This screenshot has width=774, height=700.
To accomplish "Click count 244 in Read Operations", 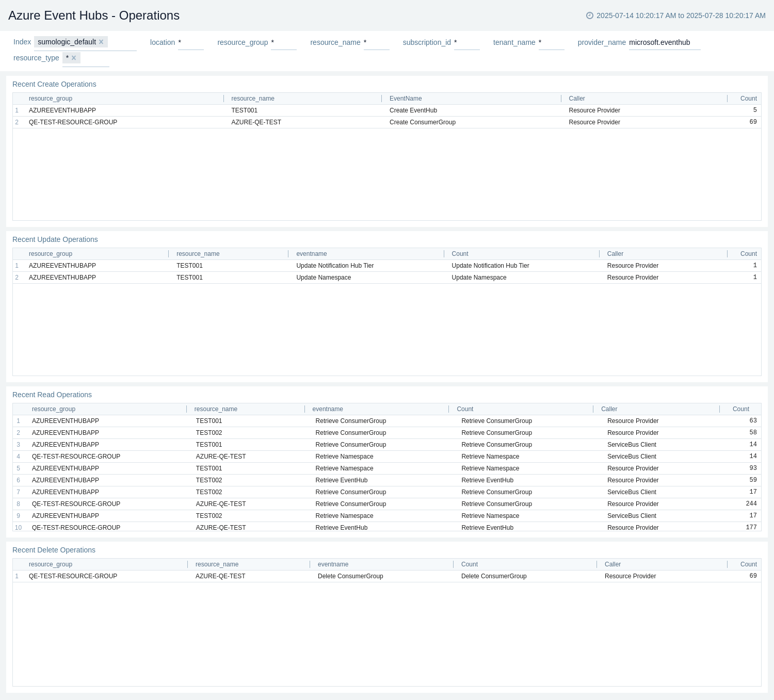I will 751,504.
